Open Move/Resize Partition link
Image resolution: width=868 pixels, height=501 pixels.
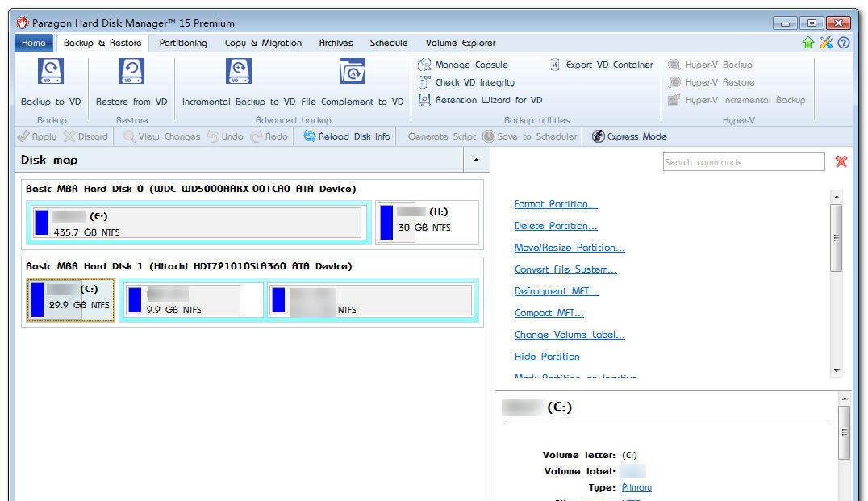click(x=570, y=248)
